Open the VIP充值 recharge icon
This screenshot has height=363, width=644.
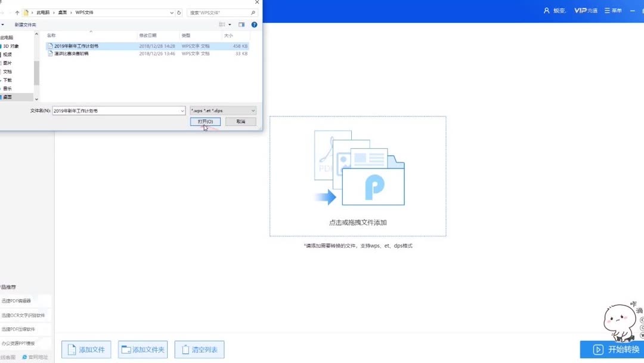coord(580,10)
